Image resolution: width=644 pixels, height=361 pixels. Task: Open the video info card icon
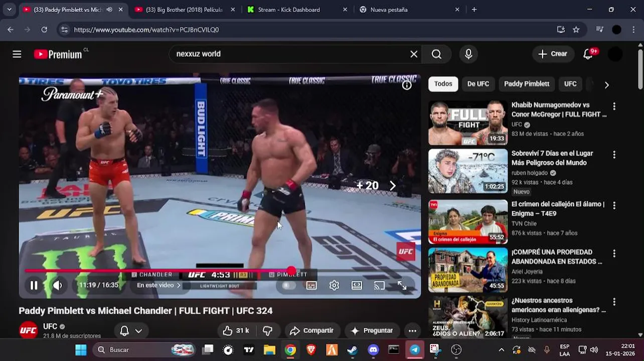click(x=407, y=85)
